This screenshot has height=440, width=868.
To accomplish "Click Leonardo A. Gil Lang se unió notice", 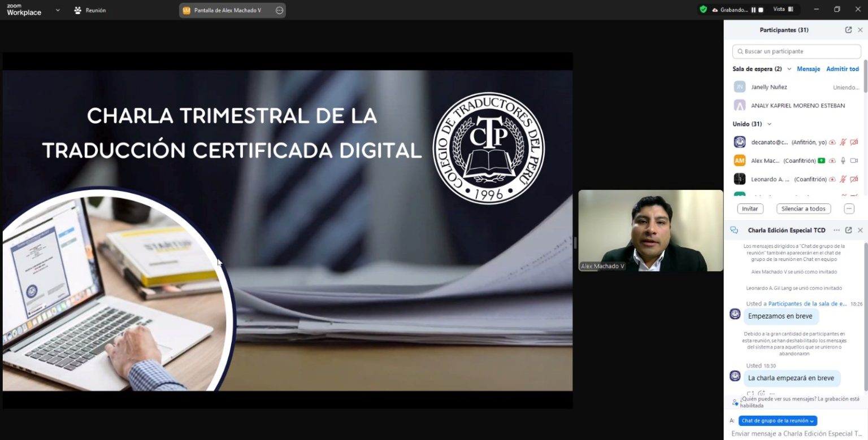I will (x=794, y=288).
